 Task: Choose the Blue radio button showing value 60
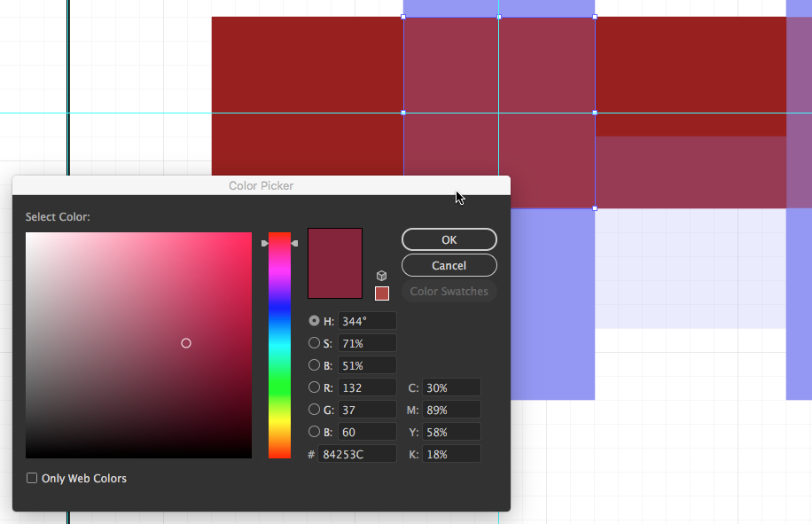[x=314, y=432]
